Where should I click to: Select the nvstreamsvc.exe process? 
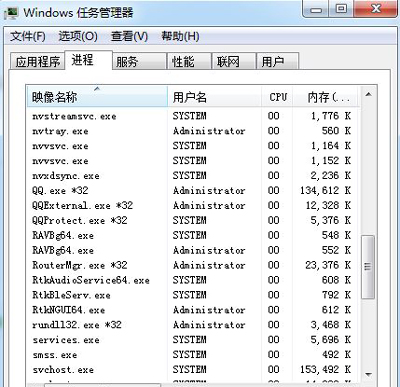[193, 116]
